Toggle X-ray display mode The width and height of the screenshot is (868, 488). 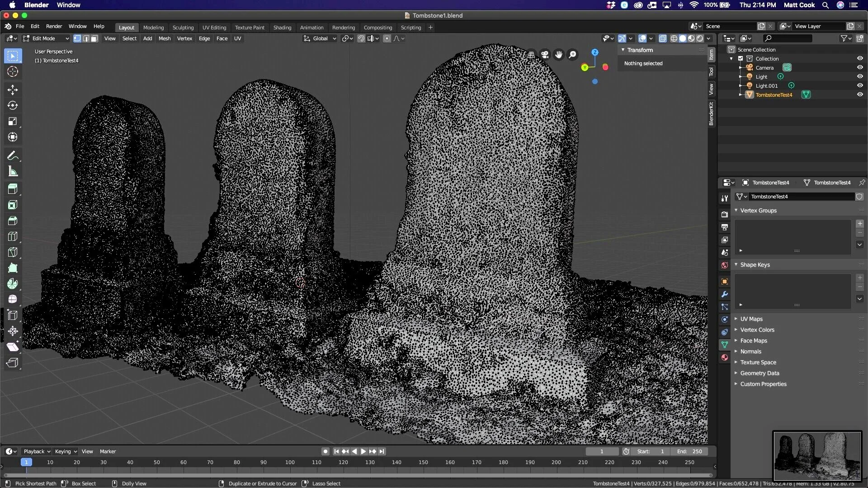pos(663,38)
